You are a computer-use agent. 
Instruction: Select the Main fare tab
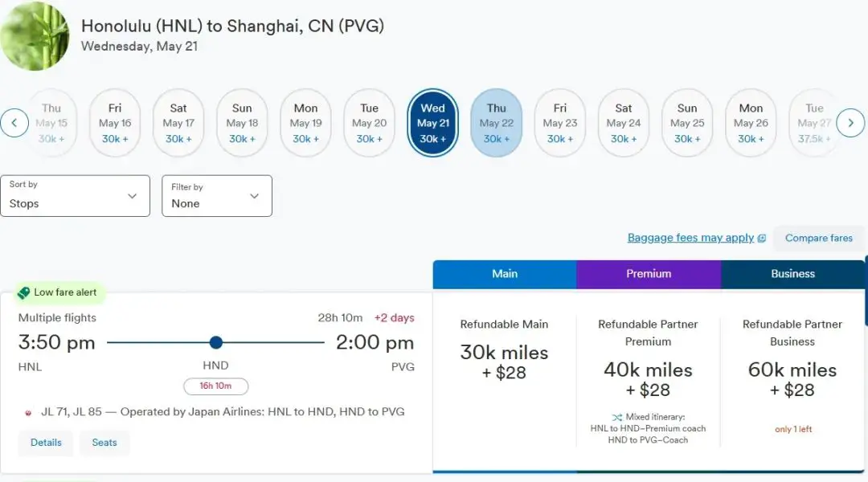pos(504,274)
